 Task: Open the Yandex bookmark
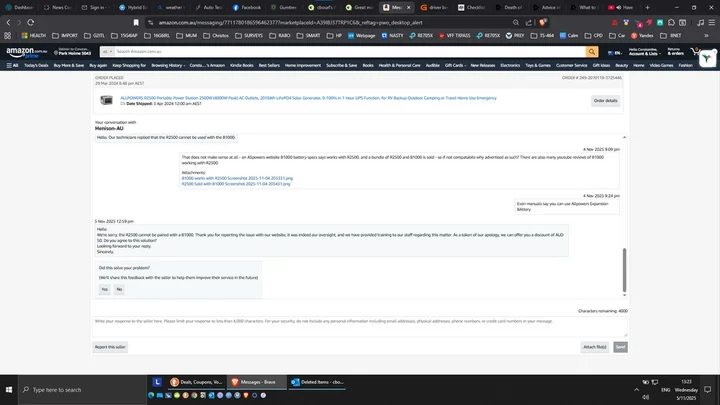[x=642, y=35]
